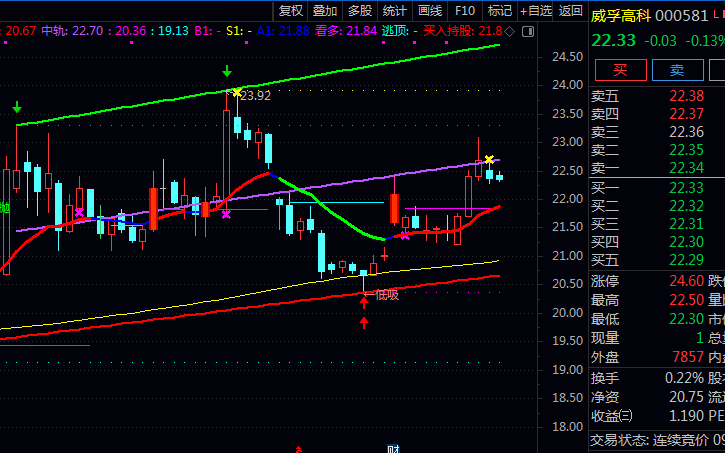
Task: Click the 中轨: 22.70 indicator value
Action: [x=72, y=31]
